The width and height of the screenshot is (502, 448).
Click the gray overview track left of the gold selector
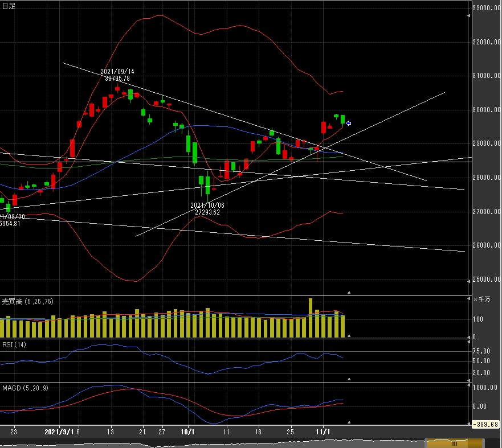[x=211, y=444]
